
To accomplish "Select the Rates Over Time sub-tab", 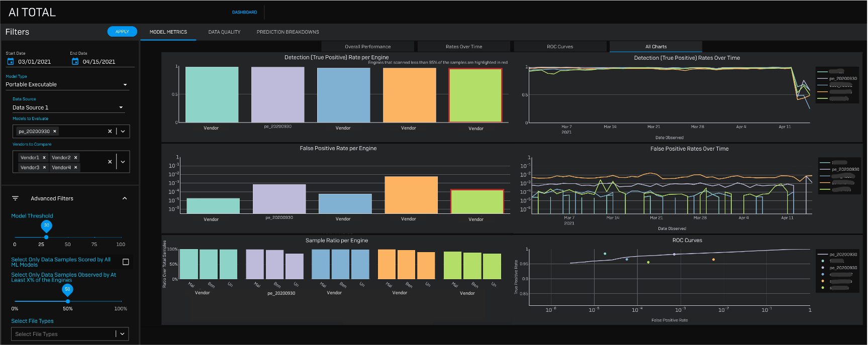I will pos(464,47).
